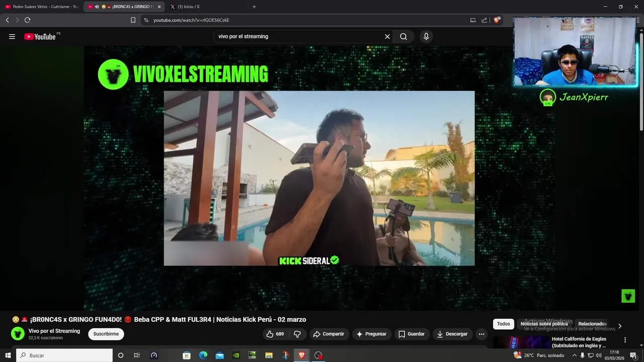The height and width of the screenshot is (362, 644).
Task: Open Microsoft Store from the taskbar
Action: coord(187,355)
